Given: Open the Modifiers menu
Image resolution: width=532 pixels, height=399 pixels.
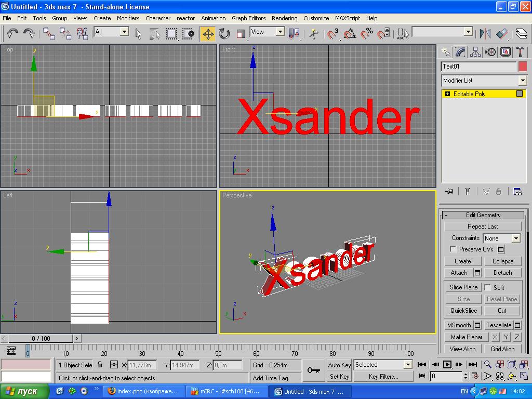Looking at the screenshot, I should click(128, 18).
